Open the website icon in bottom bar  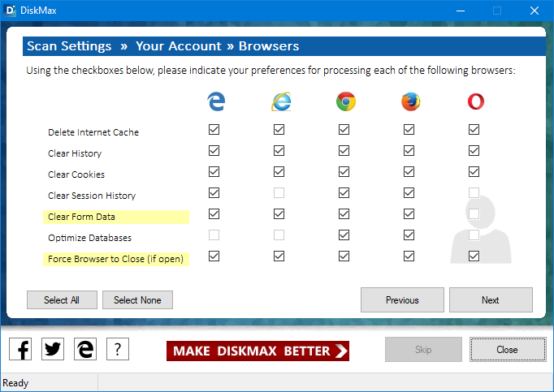tap(85, 349)
